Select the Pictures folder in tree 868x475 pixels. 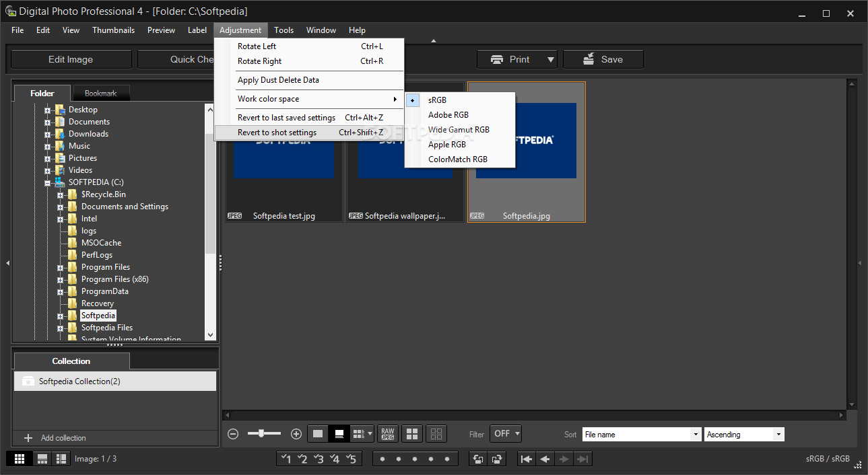[83, 158]
